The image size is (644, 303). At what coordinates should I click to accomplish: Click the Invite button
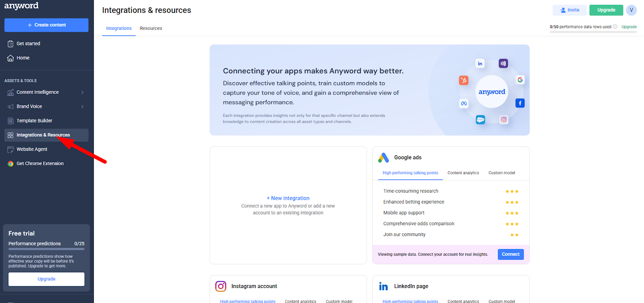pyautogui.click(x=569, y=10)
